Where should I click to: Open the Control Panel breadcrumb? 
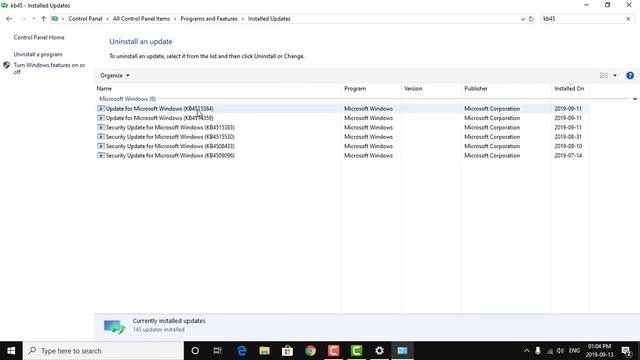tap(85, 19)
